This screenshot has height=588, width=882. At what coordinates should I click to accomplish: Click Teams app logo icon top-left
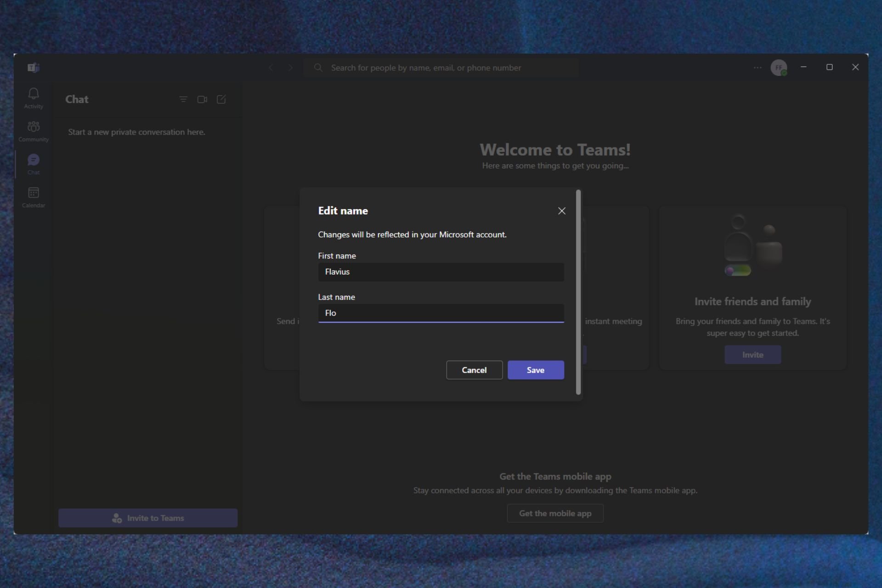(34, 67)
